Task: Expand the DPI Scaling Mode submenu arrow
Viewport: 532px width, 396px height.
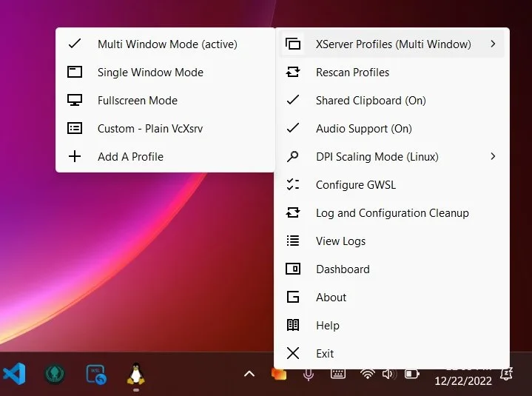Action: 493,156
